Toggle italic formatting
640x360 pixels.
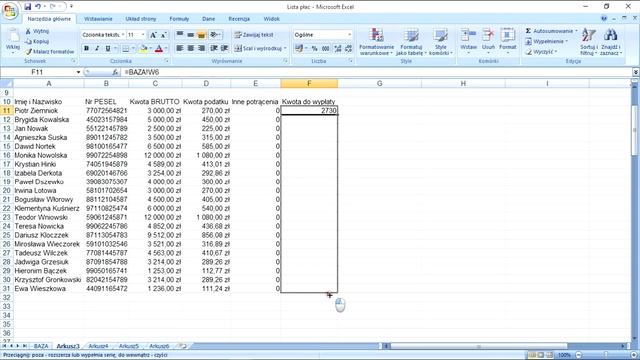tap(97, 49)
